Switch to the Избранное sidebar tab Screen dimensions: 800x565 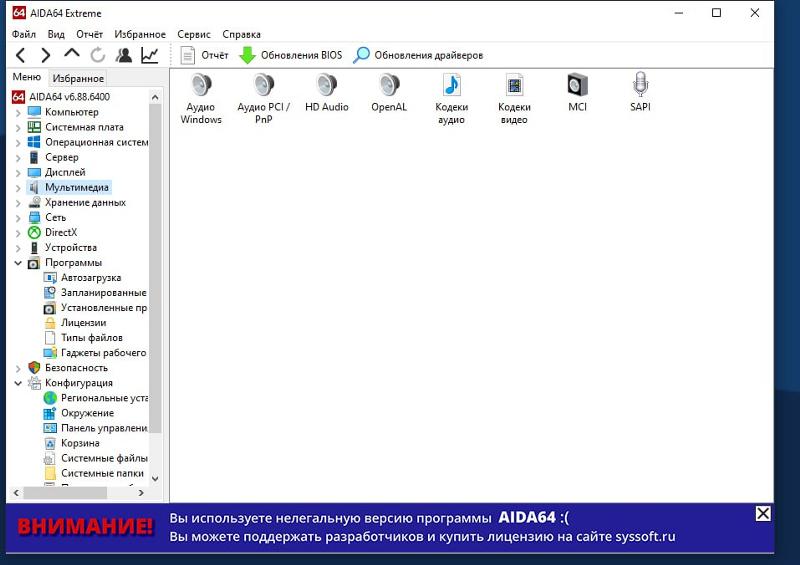(78, 78)
